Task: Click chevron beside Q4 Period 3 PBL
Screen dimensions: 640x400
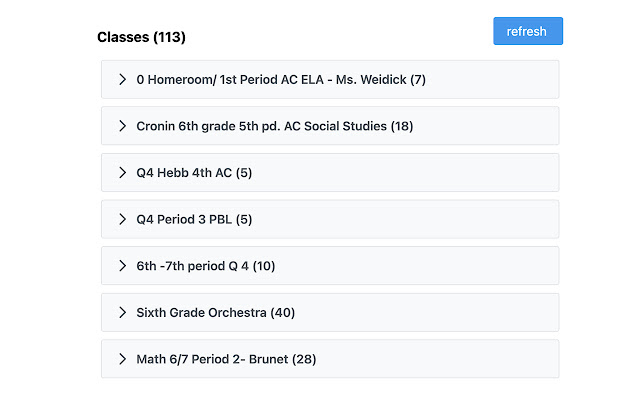Action: 122,219
